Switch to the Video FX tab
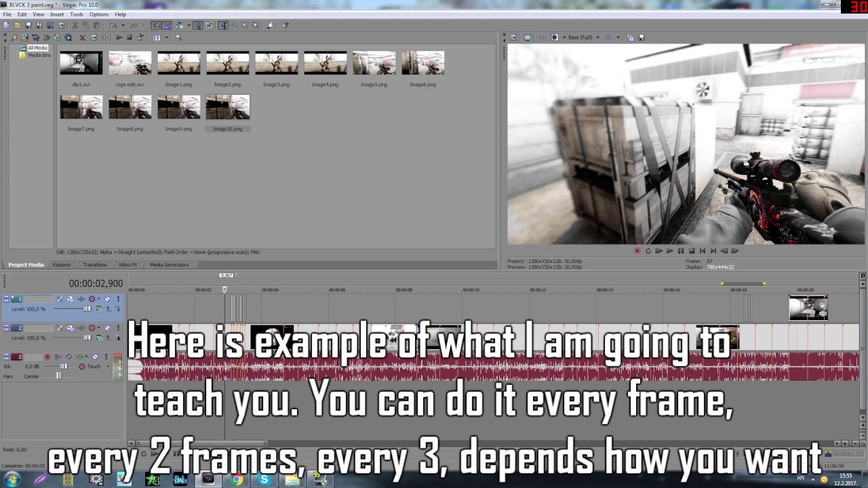This screenshot has width=868, height=488. [x=127, y=265]
